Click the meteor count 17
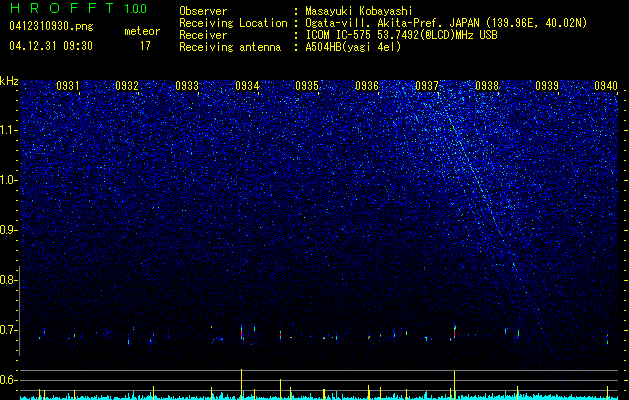The image size is (629, 400). click(145, 46)
